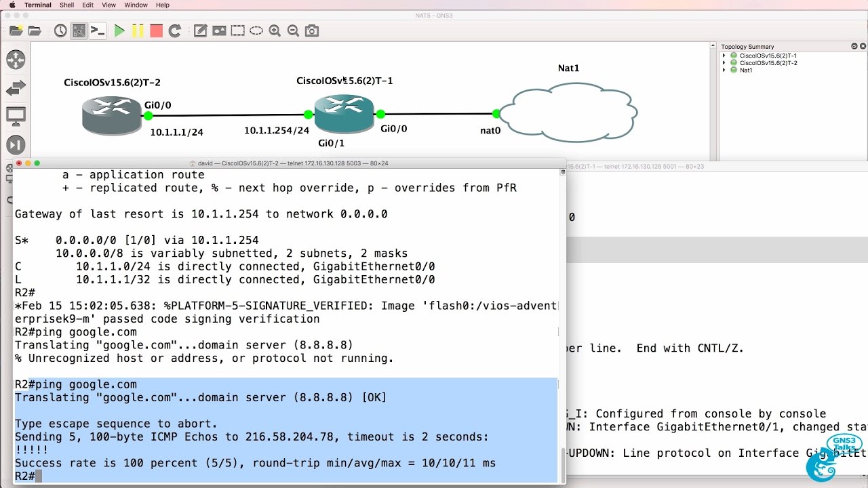This screenshot has width=868, height=488.
Task: Select CiscoIOSv15.6(2)T-2 row in Topology Summary
Action: tap(768, 63)
